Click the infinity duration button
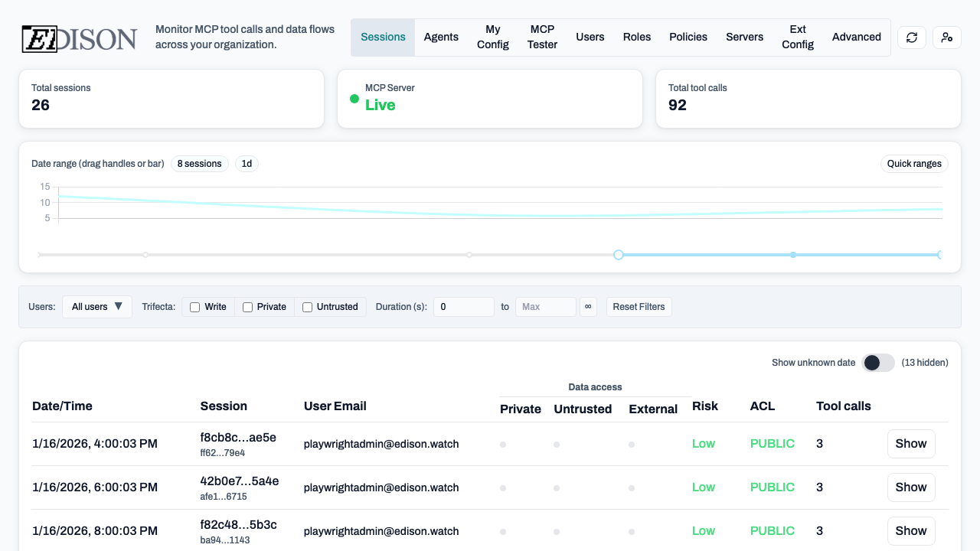Screen dimensions: 980x551 tap(588, 307)
